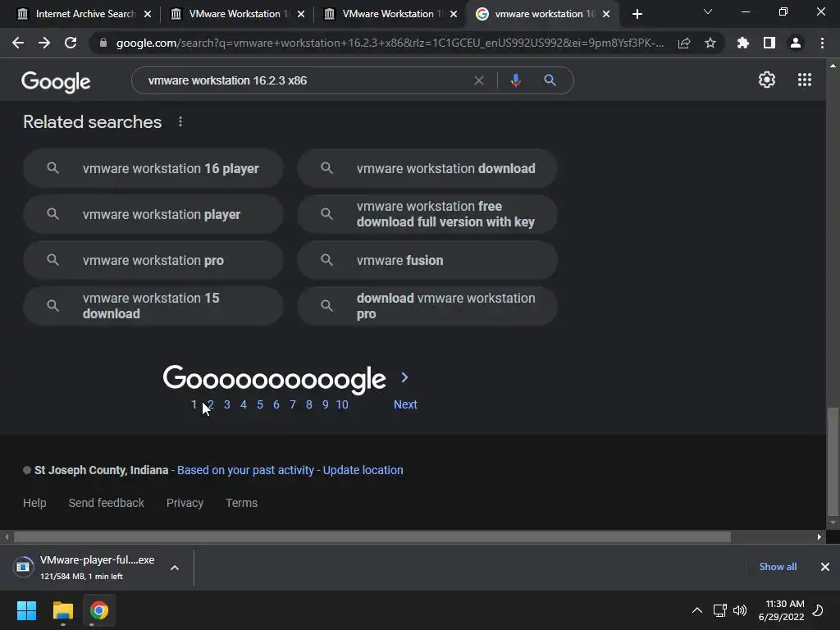The height and width of the screenshot is (630, 840).
Task: Open the volume control in system tray
Action: pos(740,610)
